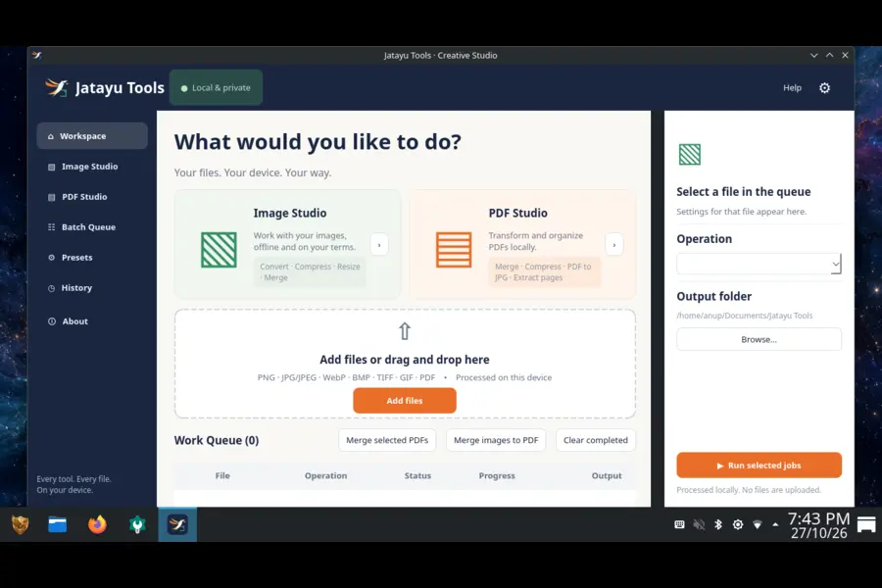
Task: Open Presets in the sidebar
Action: [x=92, y=258]
